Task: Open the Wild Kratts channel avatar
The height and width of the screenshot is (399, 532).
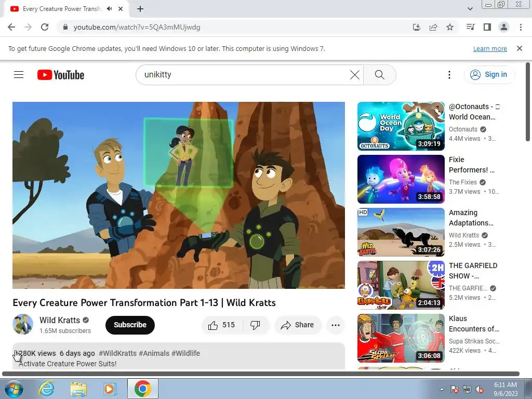Action: pyautogui.click(x=23, y=325)
